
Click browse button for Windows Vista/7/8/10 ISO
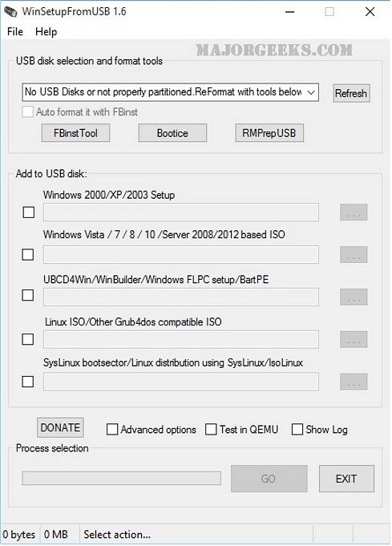click(x=354, y=254)
